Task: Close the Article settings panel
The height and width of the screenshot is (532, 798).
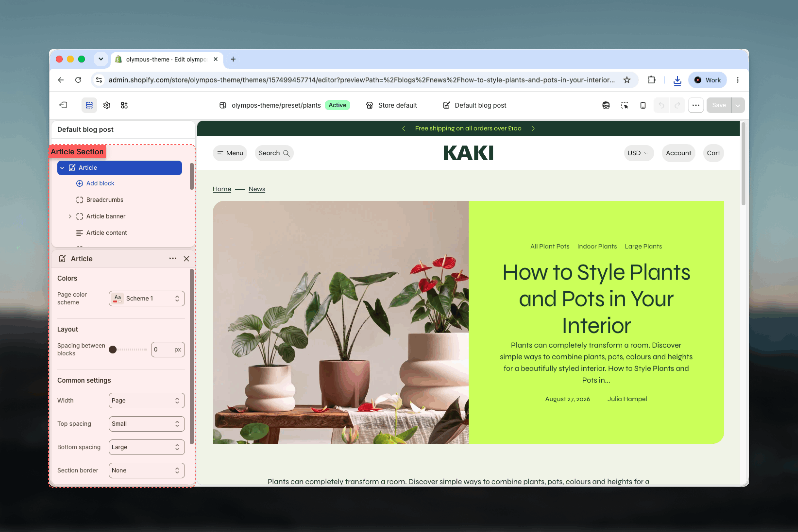Action: [x=187, y=258]
